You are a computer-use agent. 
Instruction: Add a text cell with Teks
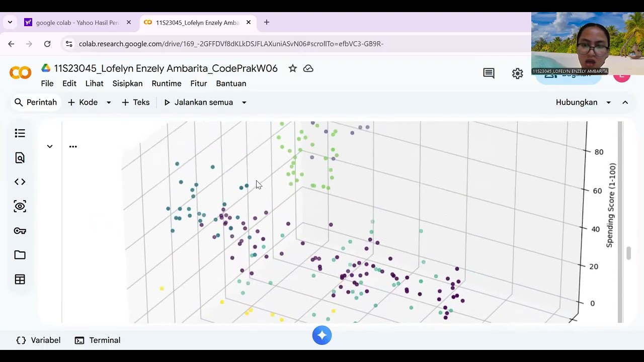tap(135, 103)
